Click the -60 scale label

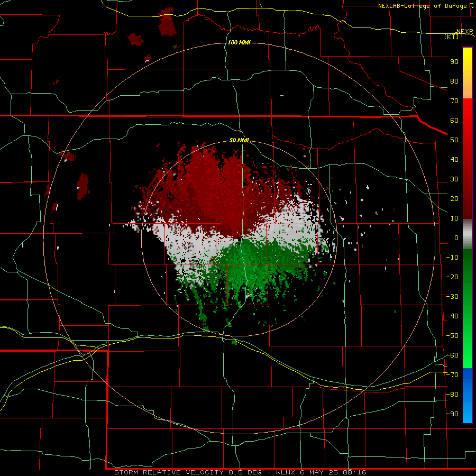pos(452,355)
